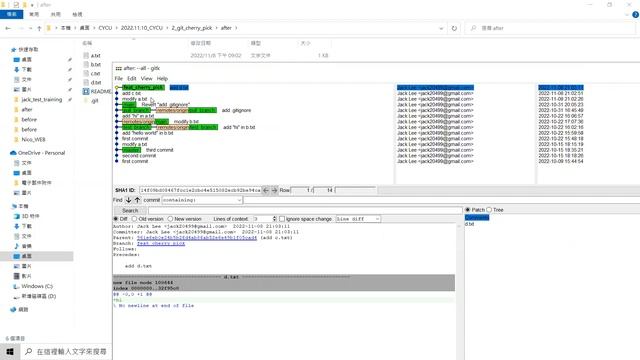Follow the parent commit hash link
This screenshot has width=640, height=360.
click(x=197, y=238)
